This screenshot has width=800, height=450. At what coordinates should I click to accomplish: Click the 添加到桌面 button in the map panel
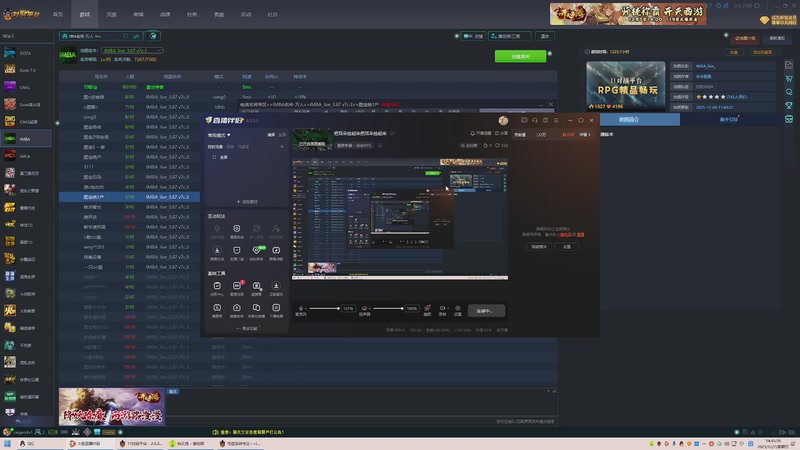(x=762, y=52)
